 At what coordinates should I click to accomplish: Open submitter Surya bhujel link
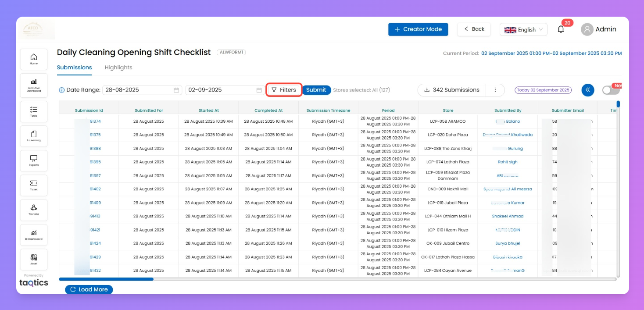508,243
